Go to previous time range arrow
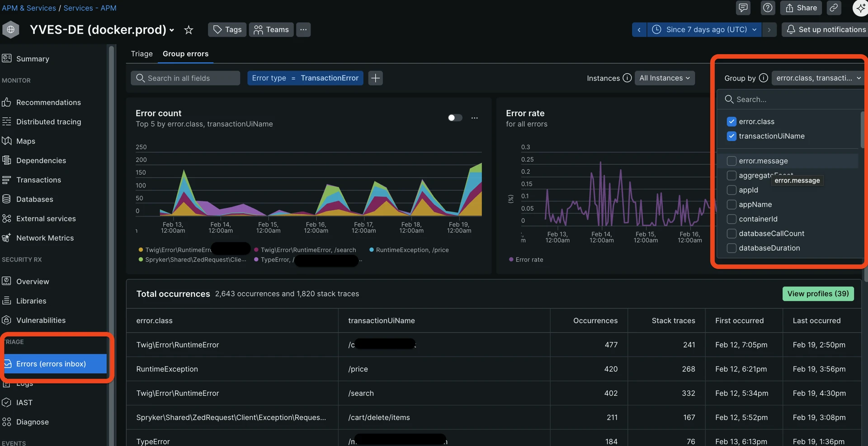The image size is (868, 446). pos(639,30)
